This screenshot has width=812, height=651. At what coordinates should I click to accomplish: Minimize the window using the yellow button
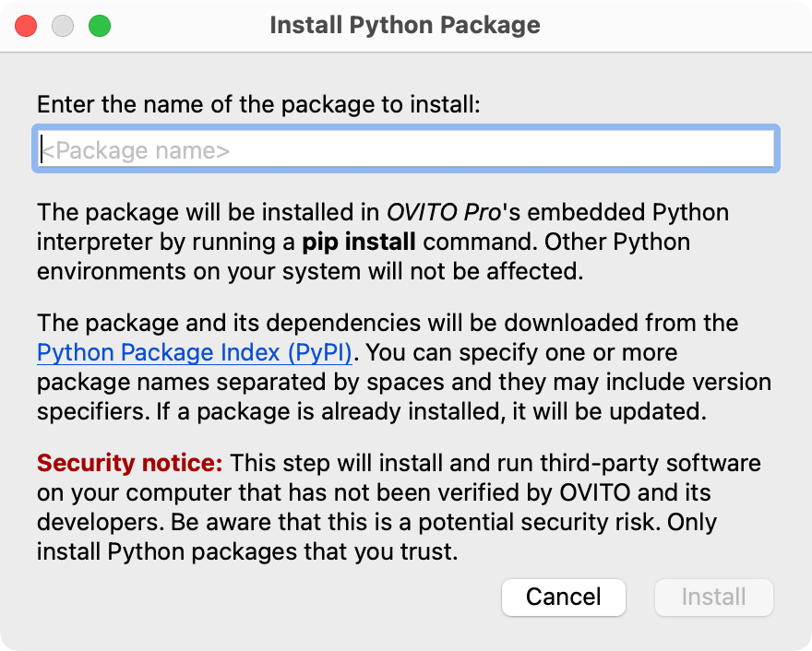point(63,26)
